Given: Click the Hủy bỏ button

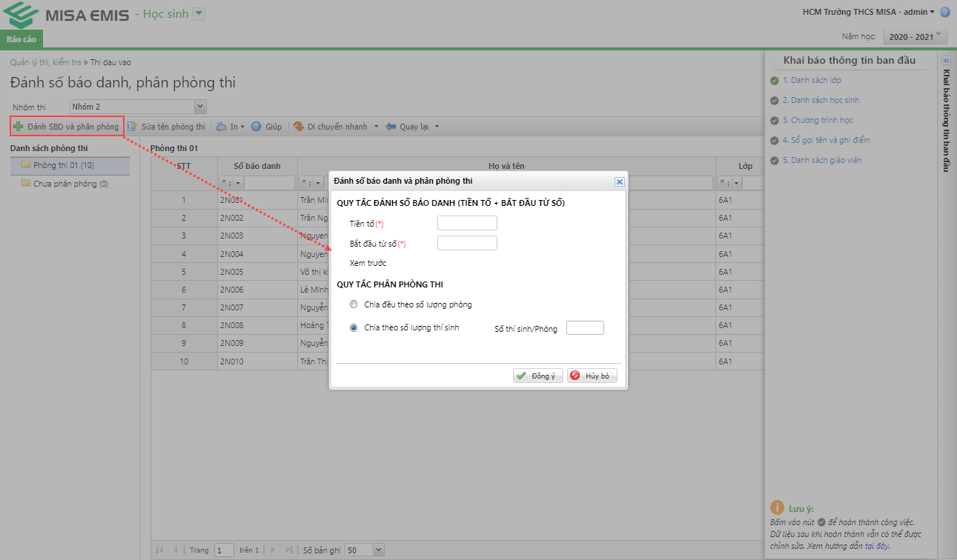Looking at the screenshot, I should pyautogui.click(x=592, y=376).
